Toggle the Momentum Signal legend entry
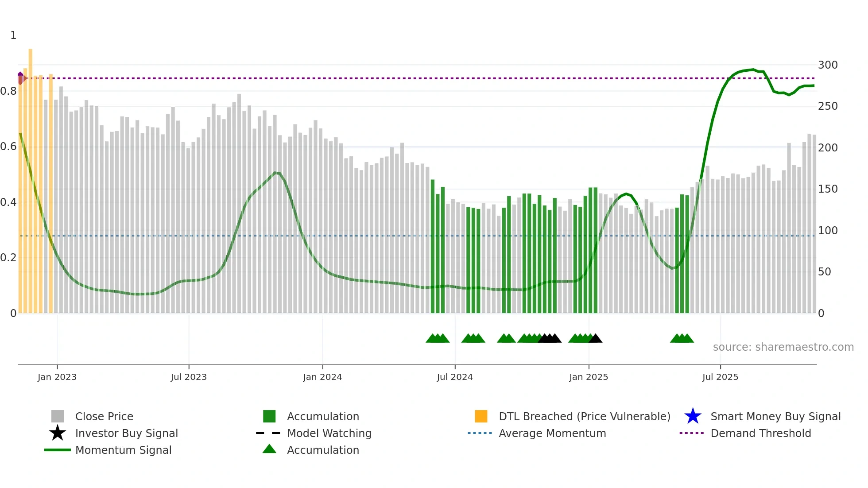 [x=123, y=450]
